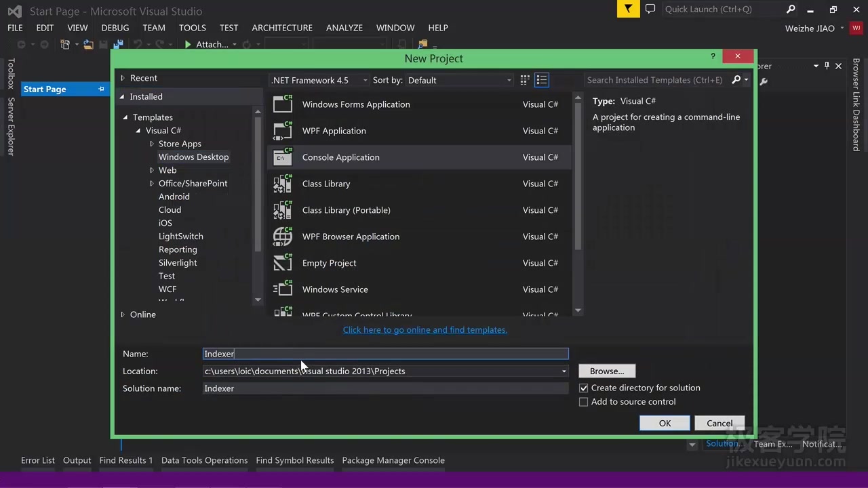Click into the Solution name field
This screenshot has height=488, width=868.
(x=385, y=388)
